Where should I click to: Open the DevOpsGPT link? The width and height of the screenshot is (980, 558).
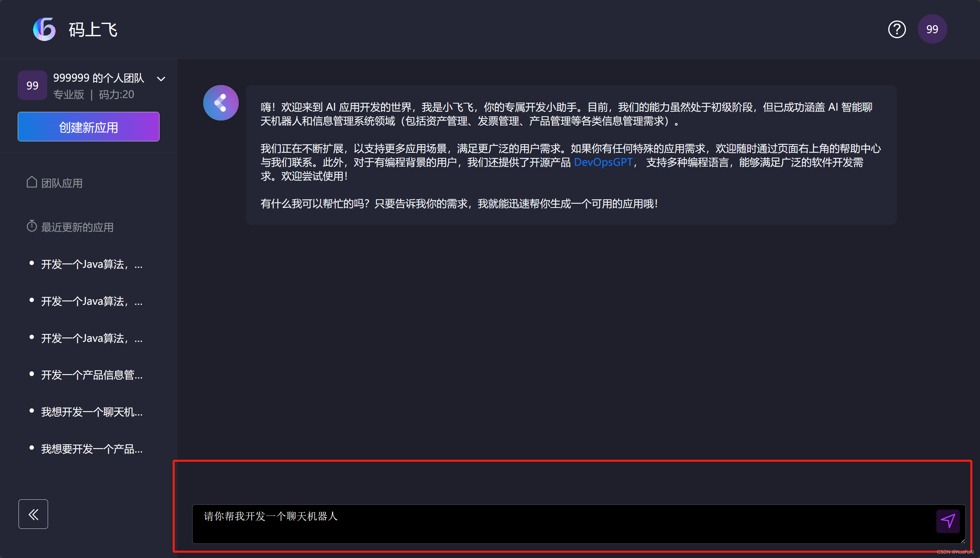pyautogui.click(x=603, y=162)
